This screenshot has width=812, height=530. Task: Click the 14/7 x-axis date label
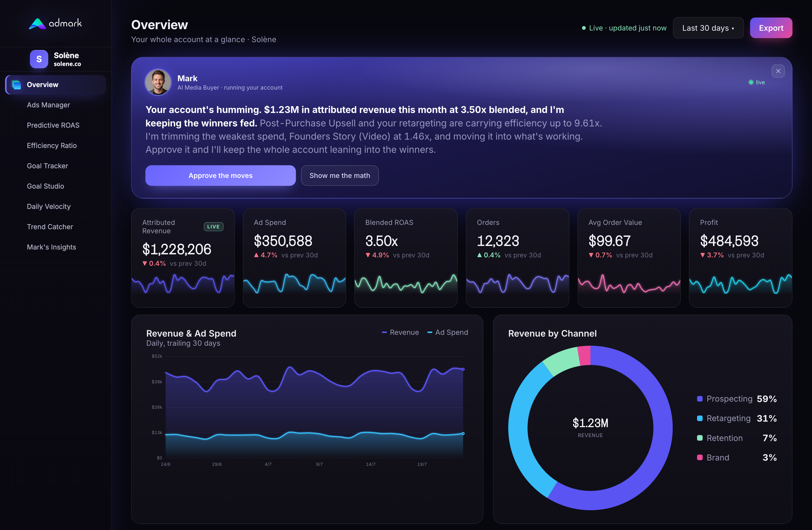(370, 465)
